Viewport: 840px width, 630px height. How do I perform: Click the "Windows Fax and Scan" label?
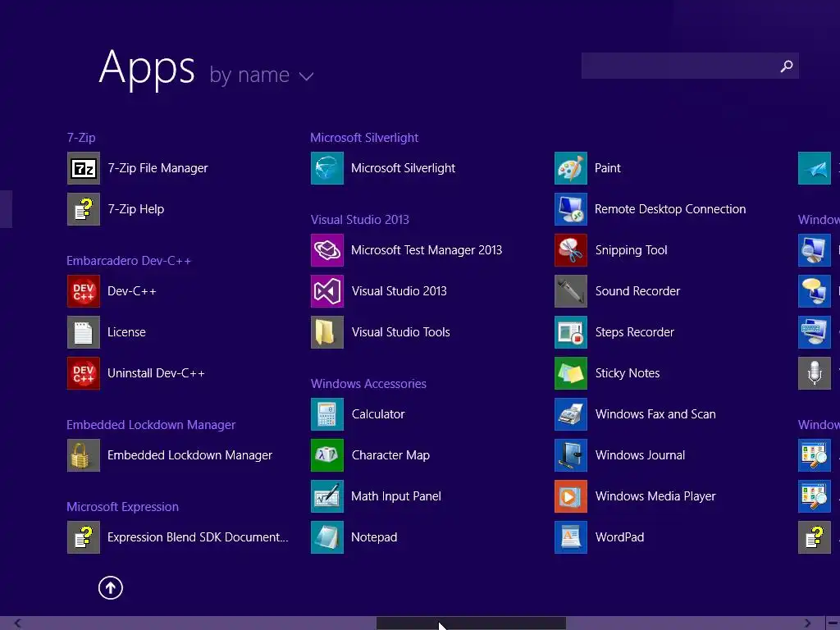point(655,414)
